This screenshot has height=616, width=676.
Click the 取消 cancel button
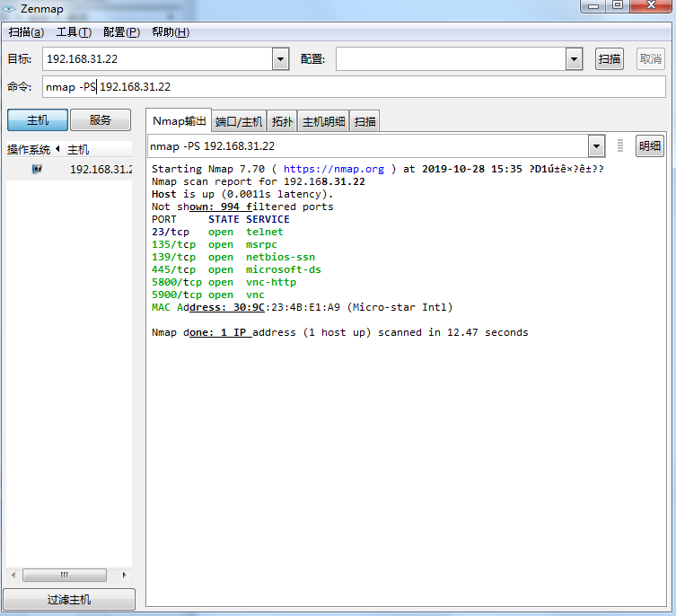pos(650,58)
